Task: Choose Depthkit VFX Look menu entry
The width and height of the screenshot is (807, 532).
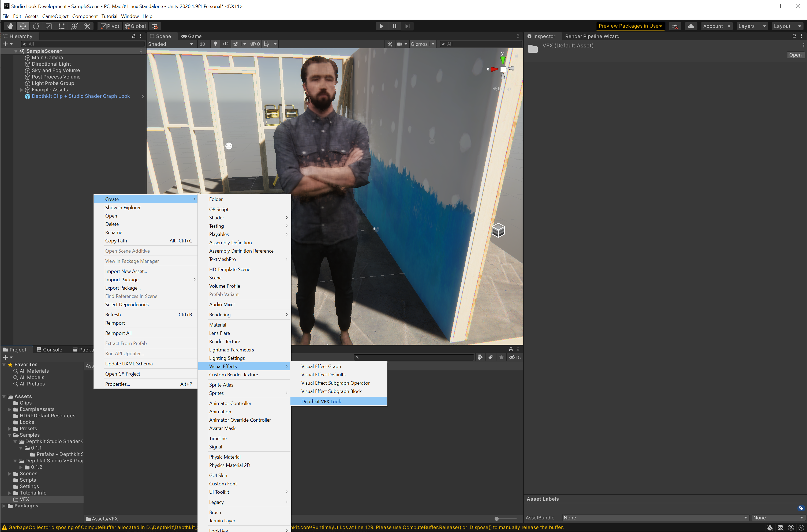Action: click(321, 401)
